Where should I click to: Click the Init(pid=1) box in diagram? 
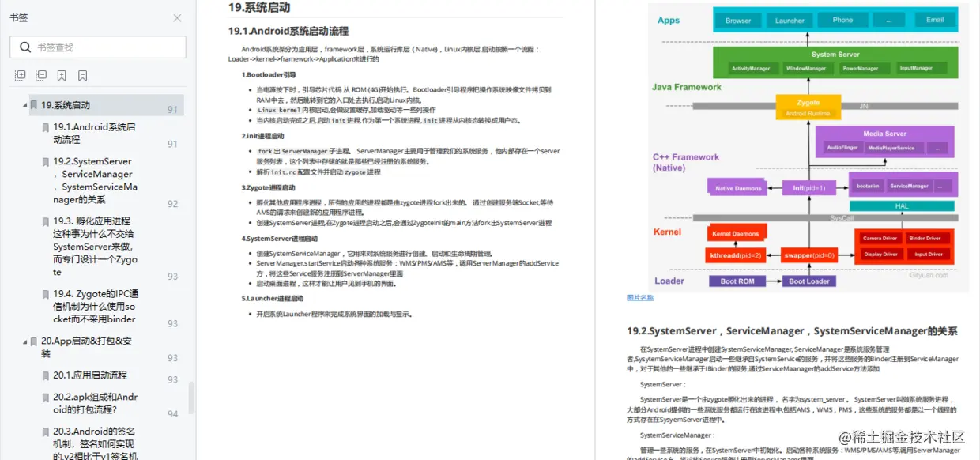808,188
